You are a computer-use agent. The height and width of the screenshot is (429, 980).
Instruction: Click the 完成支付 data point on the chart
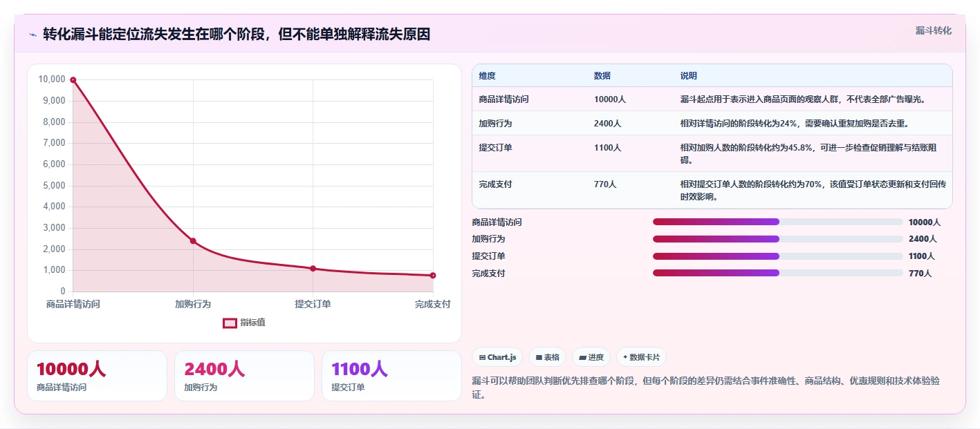click(x=433, y=276)
